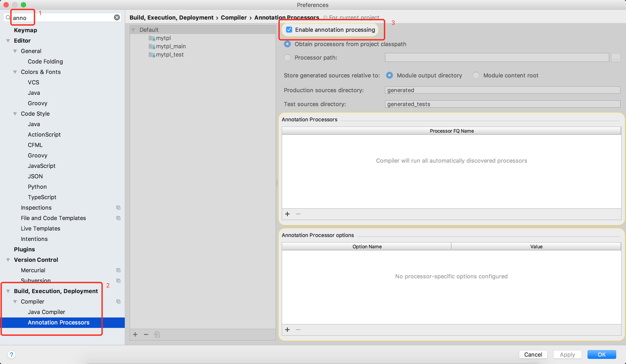Viewport: 626px width, 364px height.
Task: Go to Live Templates settings
Action: point(40,228)
